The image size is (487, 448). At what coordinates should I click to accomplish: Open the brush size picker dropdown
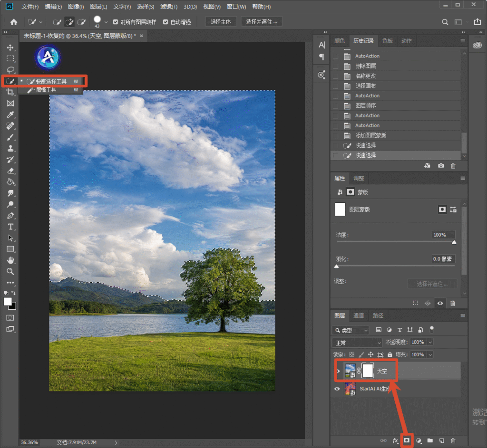click(x=106, y=22)
